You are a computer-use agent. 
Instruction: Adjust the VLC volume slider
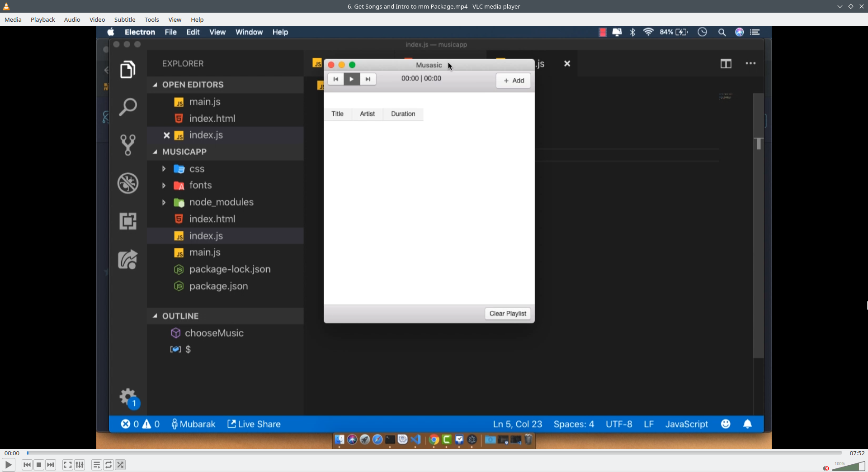(x=849, y=467)
